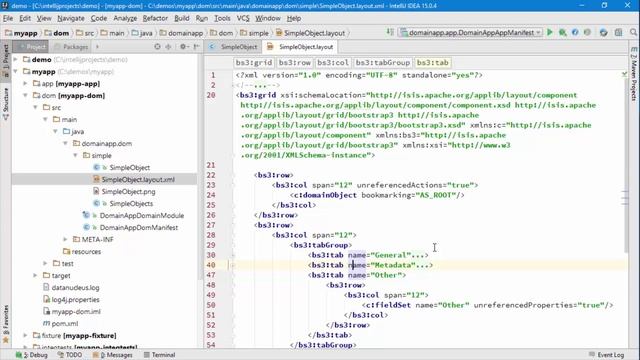The height and width of the screenshot is (360, 640).
Task: Open the Event Log
Action: (x=607, y=355)
